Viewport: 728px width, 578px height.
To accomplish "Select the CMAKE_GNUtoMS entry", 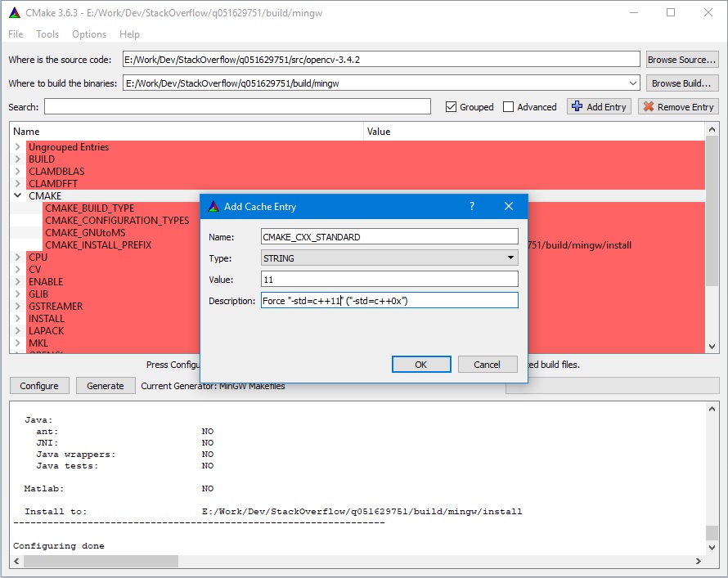I will 85,233.
